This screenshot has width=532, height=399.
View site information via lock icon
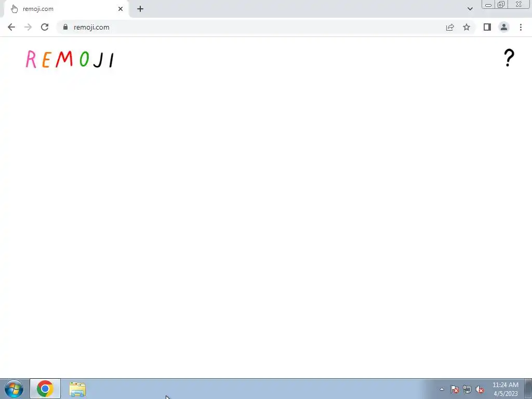[65, 27]
